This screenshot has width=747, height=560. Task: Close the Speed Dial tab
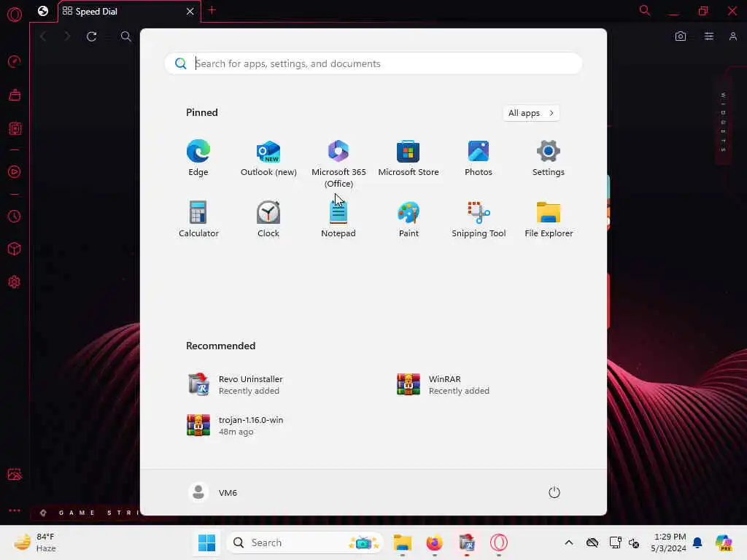pos(190,12)
